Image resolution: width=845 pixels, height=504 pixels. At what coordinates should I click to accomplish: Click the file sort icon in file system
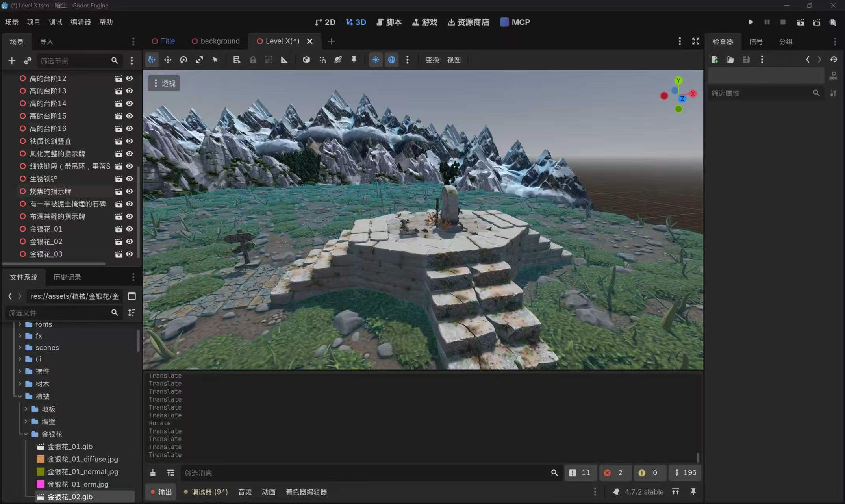(x=132, y=313)
